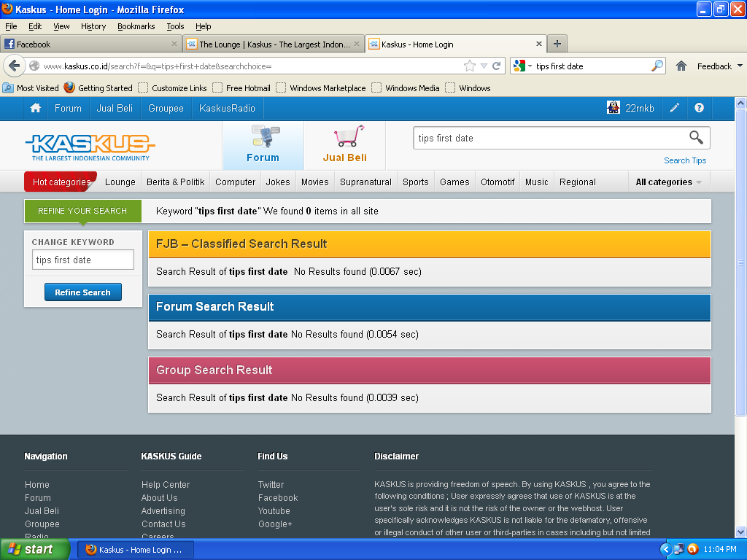The image size is (747, 560).
Task: Reload the page with refresh icon
Action: [496, 66]
